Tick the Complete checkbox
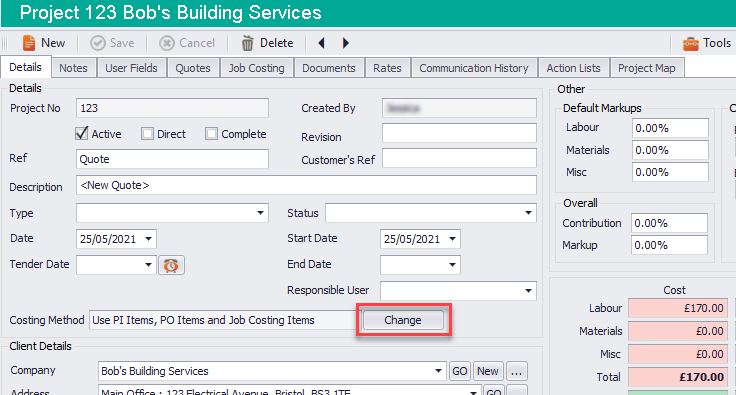Screen dimensions: 736x395 (x=211, y=134)
